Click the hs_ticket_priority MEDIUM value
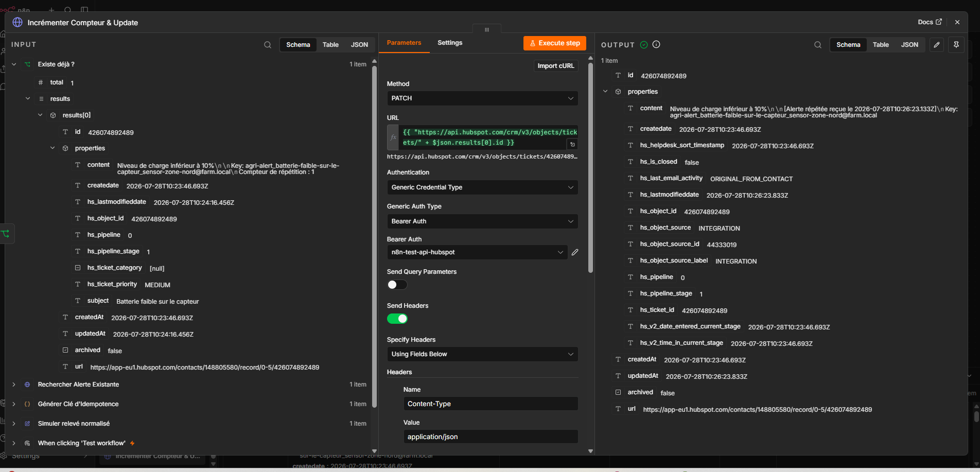Screen dimensions: 980x472 [x=157, y=285]
